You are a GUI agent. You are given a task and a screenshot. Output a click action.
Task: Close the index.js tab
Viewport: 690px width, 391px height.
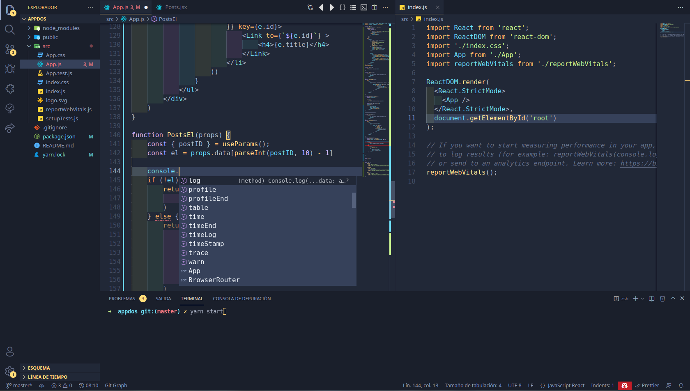click(x=437, y=7)
